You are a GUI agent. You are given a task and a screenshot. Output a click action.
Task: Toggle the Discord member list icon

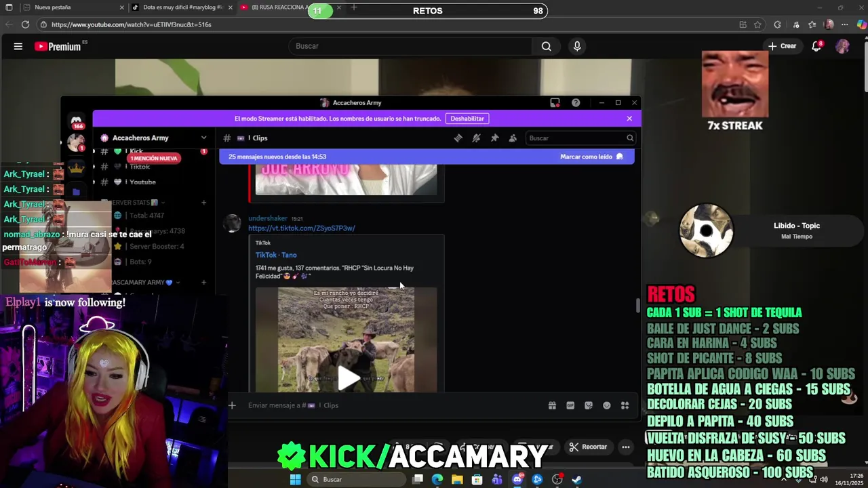click(x=513, y=138)
